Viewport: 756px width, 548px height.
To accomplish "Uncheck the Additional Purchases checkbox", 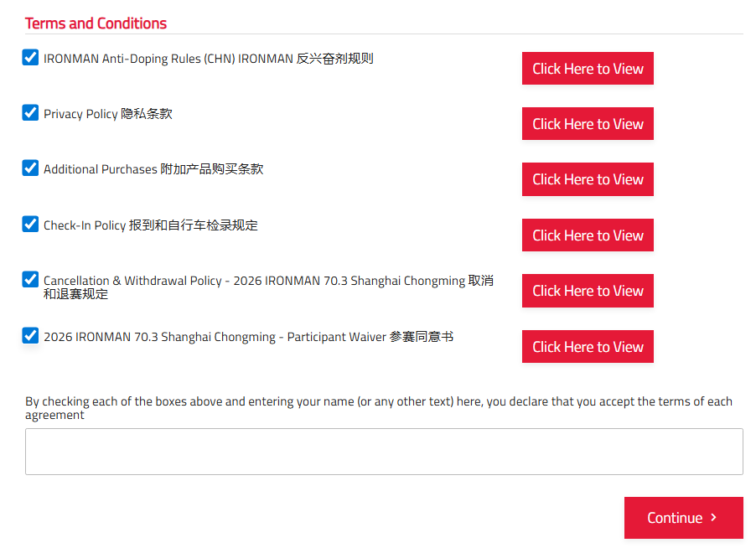I will [x=30, y=168].
